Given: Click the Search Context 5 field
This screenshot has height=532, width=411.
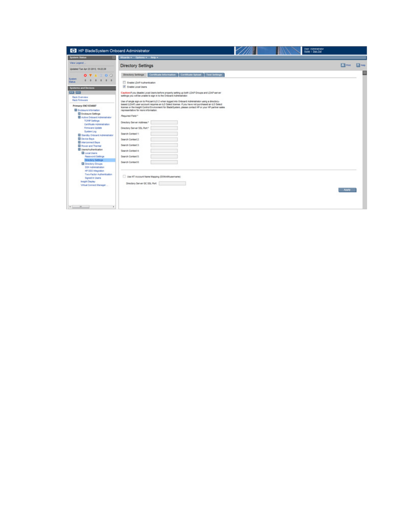Looking at the screenshot, I should (164, 156).
